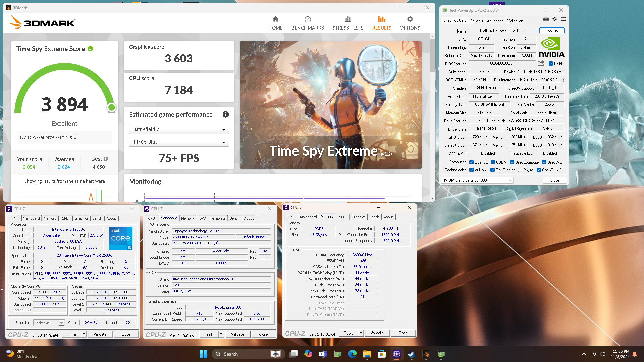644x362 pixels.
Task: Click Tools button in CPU-Z CPU window
Action: tap(71, 334)
